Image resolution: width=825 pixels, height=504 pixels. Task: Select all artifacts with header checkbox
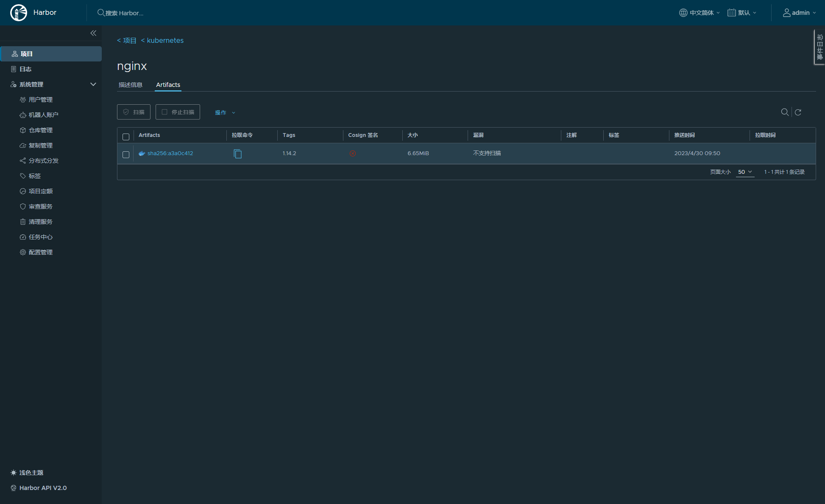click(x=126, y=136)
